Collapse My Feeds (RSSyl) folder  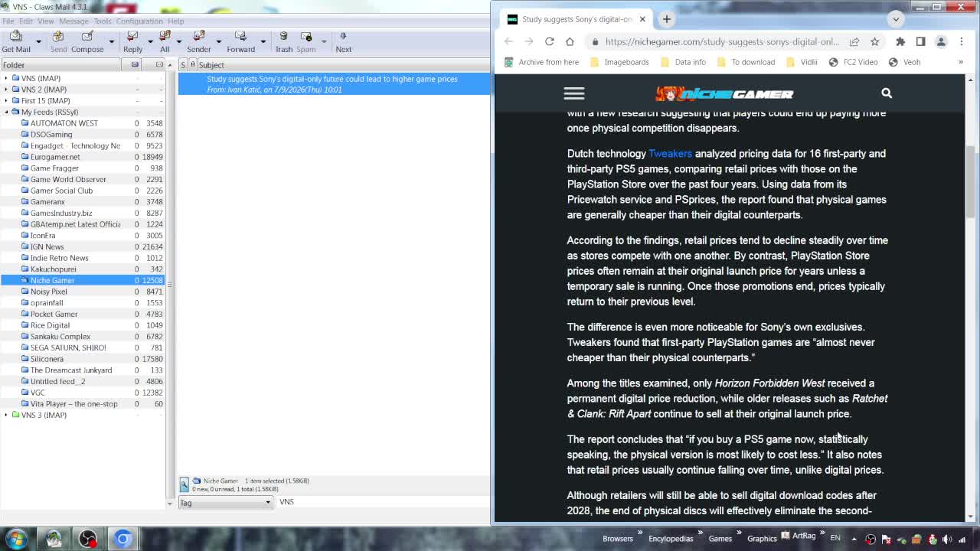[x=6, y=112]
